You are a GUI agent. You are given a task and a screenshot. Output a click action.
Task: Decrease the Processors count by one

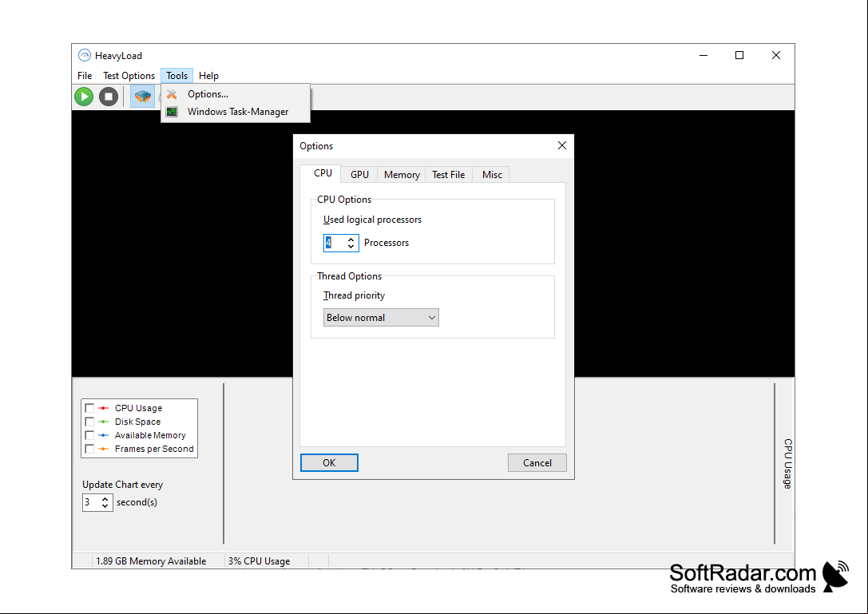(351, 247)
